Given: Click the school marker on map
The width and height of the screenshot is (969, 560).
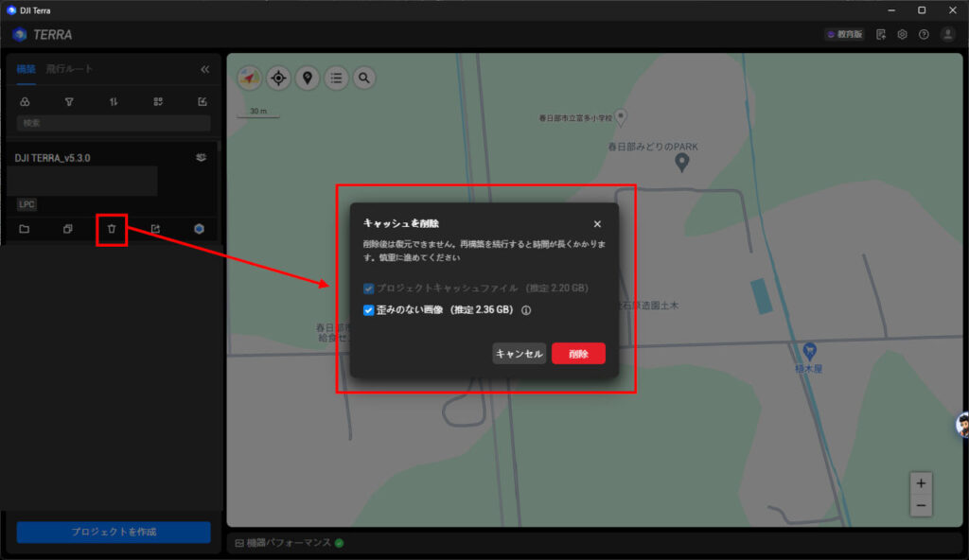Looking at the screenshot, I should pyautogui.click(x=621, y=116).
